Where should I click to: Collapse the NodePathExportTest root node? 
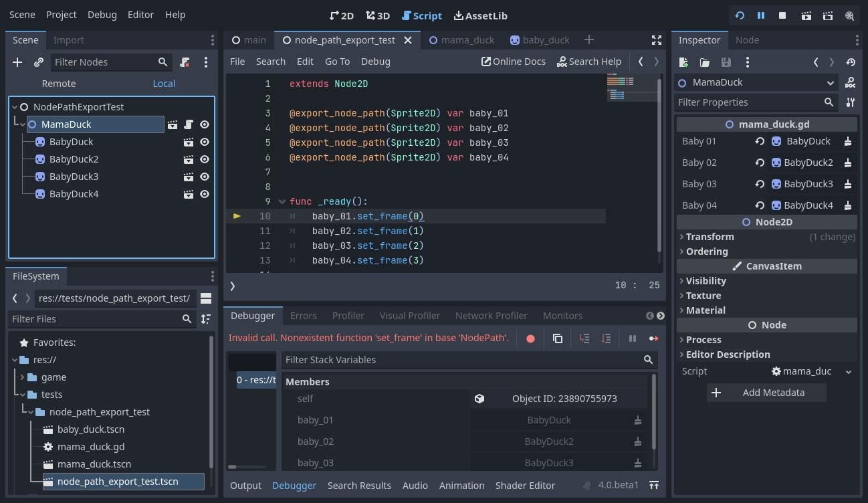click(x=15, y=107)
